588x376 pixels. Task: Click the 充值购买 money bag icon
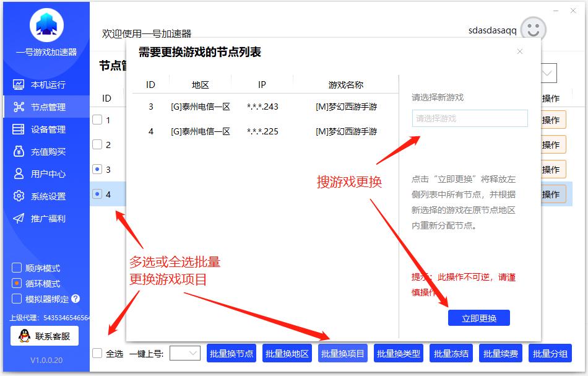coord(19,152)
